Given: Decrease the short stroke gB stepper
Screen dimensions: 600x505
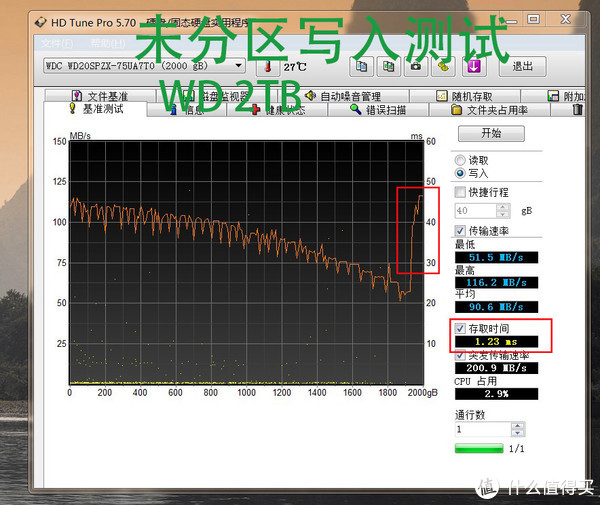Looking at the screenshot, I should [503, 214].
